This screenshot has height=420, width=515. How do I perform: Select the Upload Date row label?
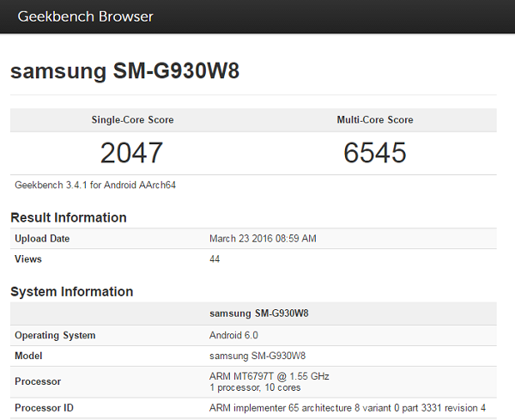42,239
